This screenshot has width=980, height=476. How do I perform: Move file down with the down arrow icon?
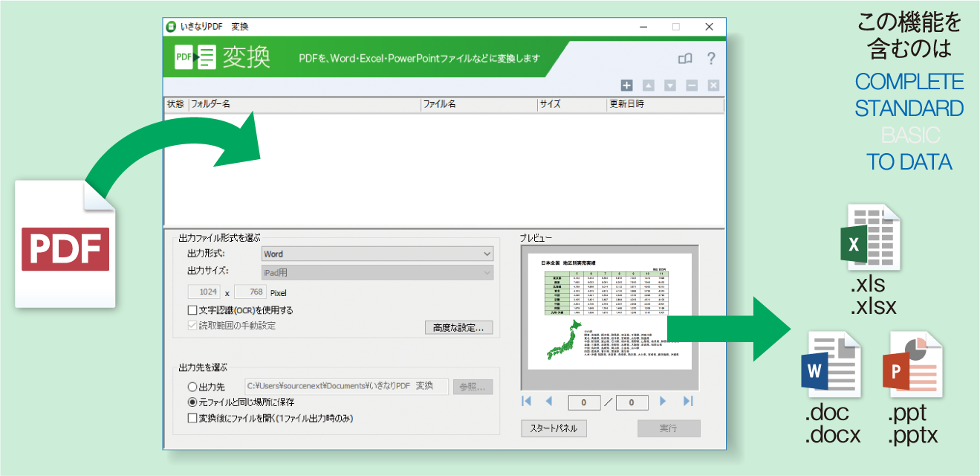(669, 86)
